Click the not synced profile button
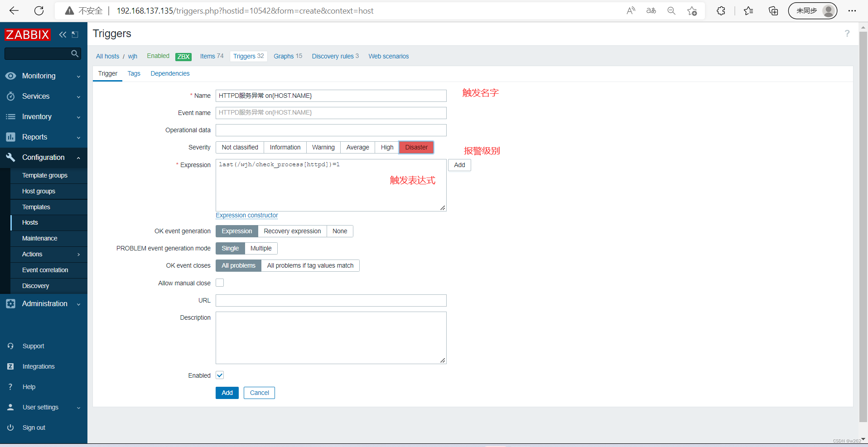The width and height of the screenshot is (868, 447). 813,11
